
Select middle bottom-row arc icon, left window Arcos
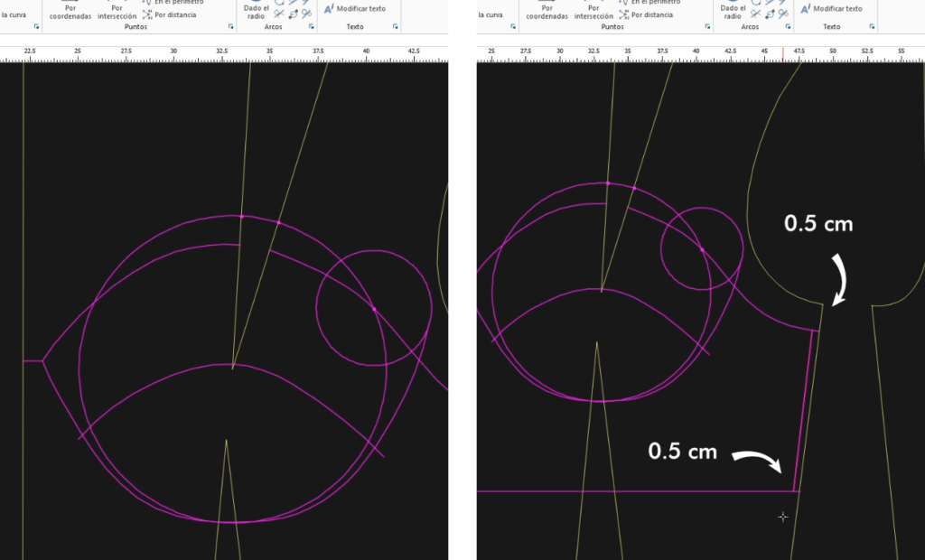(x=294, y=14)
